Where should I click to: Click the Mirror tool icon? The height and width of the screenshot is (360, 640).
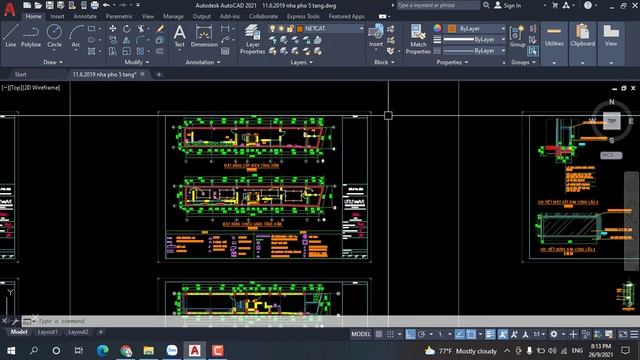tap(127, 40)
